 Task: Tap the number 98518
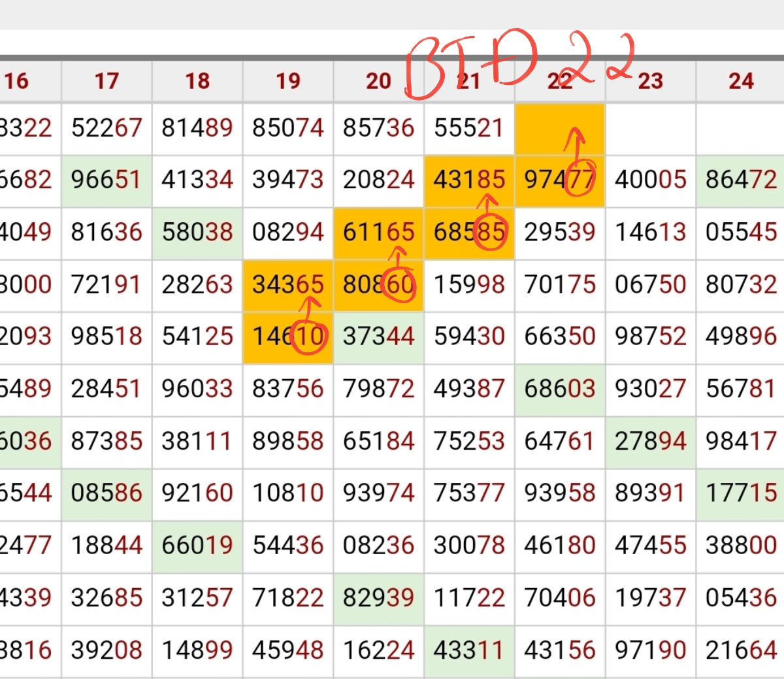coord(106,337)
